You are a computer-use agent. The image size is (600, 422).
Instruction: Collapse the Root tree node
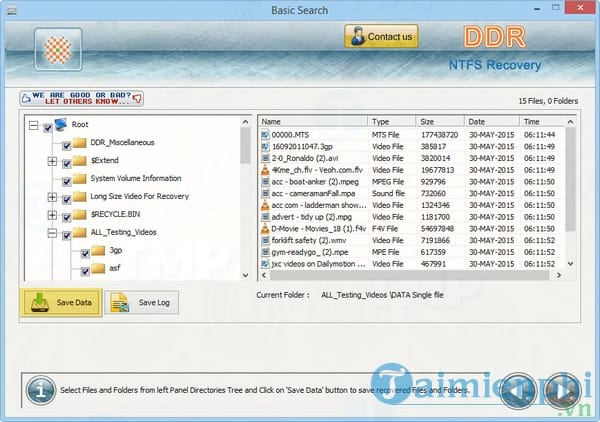click(34, 125)
